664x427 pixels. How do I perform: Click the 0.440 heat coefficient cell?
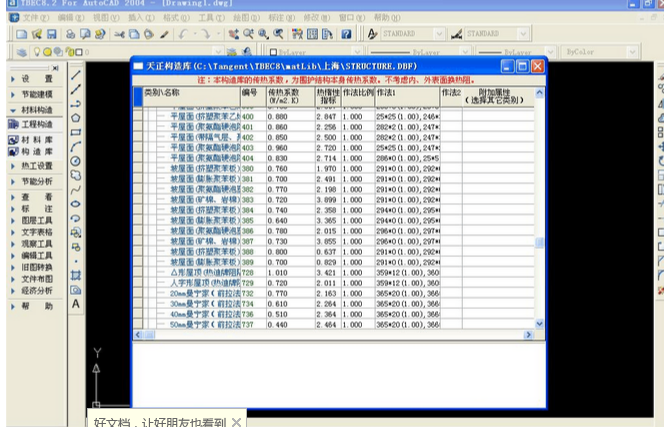290,325
